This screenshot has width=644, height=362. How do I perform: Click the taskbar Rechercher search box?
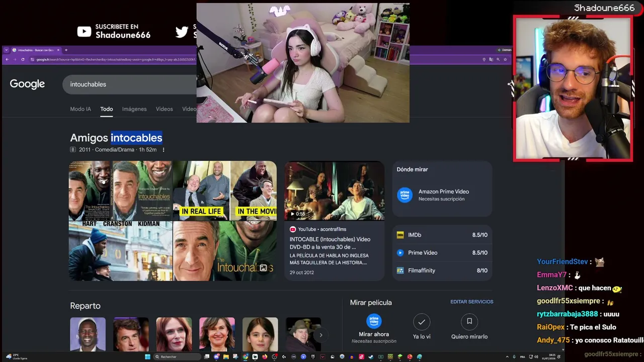click(178, 357)
